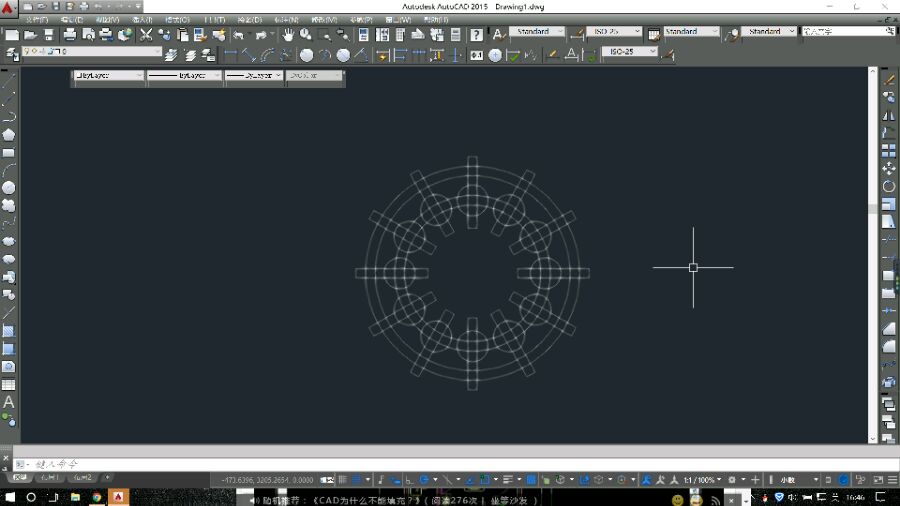Click the vertical scrollbar up arrow
900x506 pixels.
point(872,71)
